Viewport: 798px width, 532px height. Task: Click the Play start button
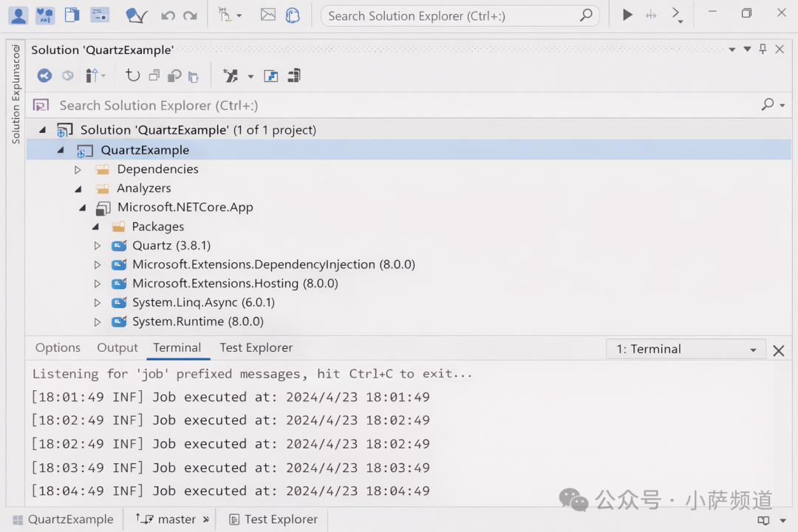627,15
